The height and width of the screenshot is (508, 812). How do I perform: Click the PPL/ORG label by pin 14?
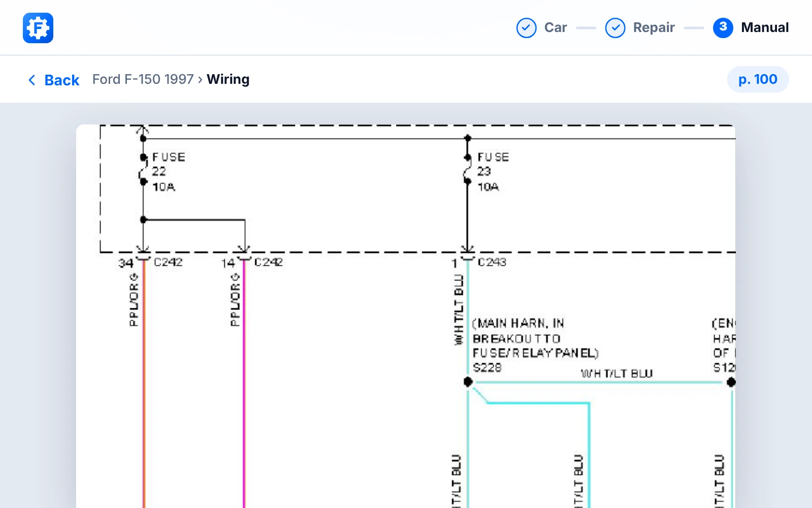tap(234, 300)
